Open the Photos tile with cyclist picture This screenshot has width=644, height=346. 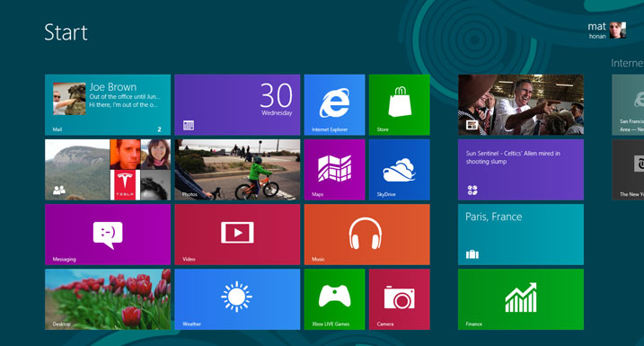tap(237, 170)
